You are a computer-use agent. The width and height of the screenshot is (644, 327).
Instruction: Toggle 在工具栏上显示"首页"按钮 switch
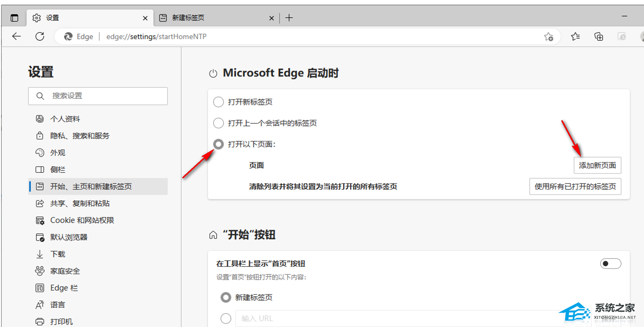click(x=610, y=264)
